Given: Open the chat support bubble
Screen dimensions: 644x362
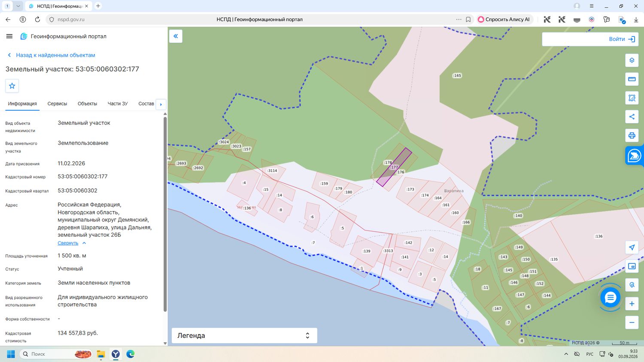Looking at the screenshot, I should coord(610,298).
